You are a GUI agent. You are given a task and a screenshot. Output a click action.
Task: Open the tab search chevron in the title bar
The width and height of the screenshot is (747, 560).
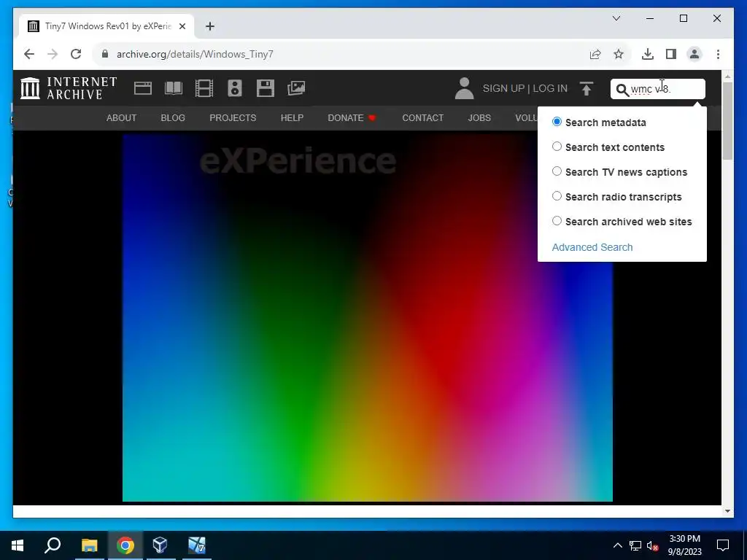pos(616,18)
